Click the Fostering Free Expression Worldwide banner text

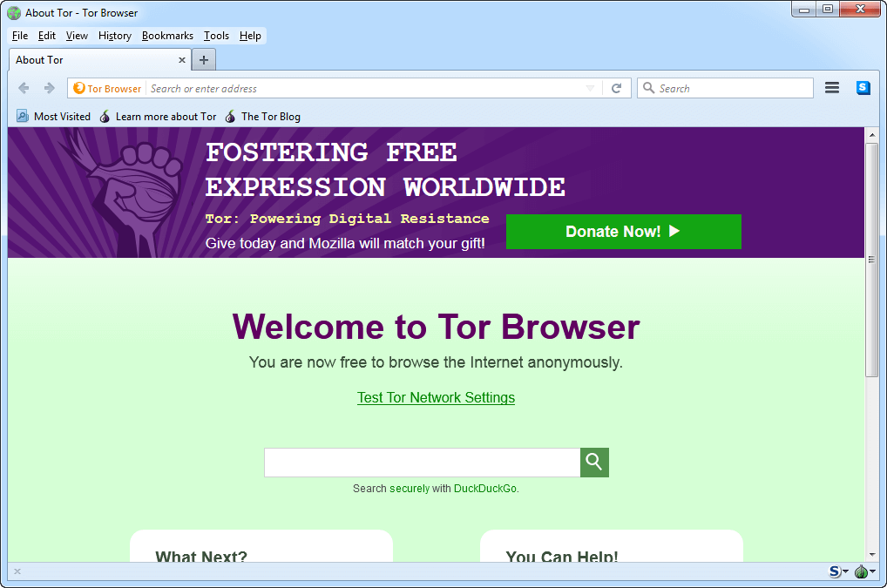pyautogui.click(x=385, y=170)
